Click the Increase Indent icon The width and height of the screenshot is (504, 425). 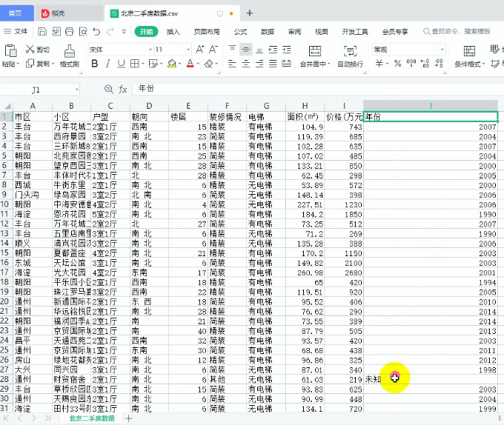coord(286,50)
